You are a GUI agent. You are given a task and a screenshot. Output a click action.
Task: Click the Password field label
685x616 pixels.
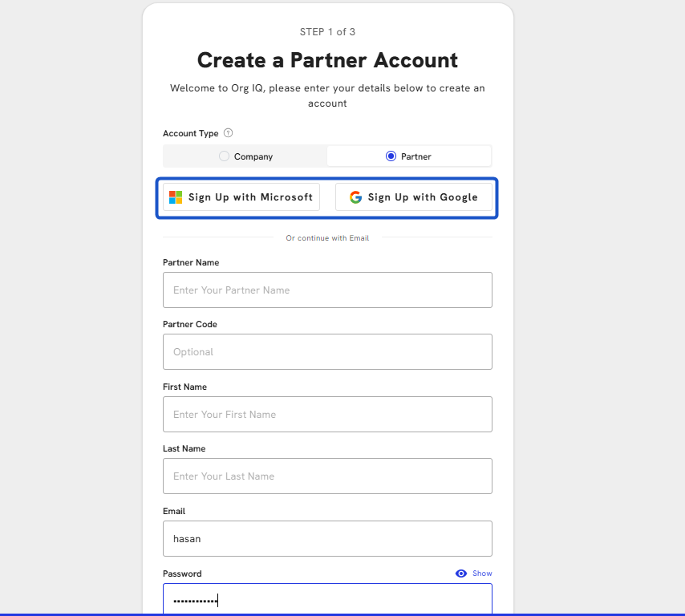(182, 573)
